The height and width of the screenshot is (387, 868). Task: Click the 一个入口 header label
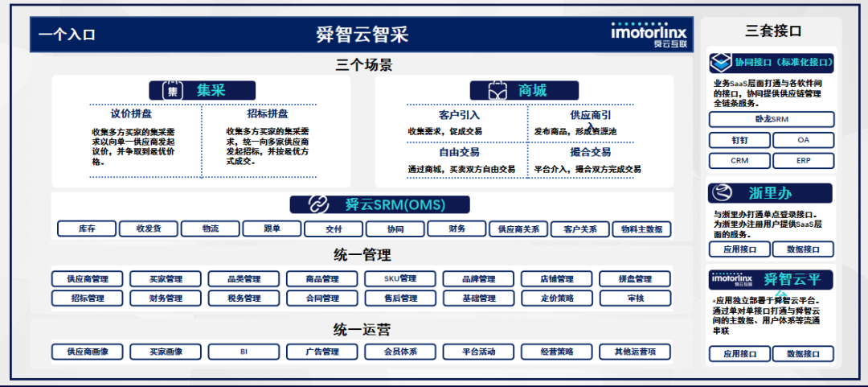click(67, 35)
